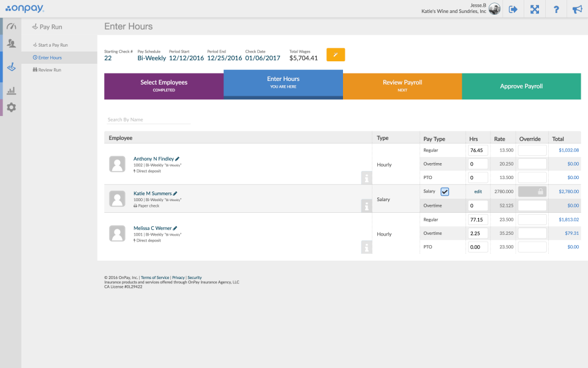Image resolution: width=588 pixels, height=368 pixels.
Task: Open Katie M Summers' name link
Action: [153, 193]
